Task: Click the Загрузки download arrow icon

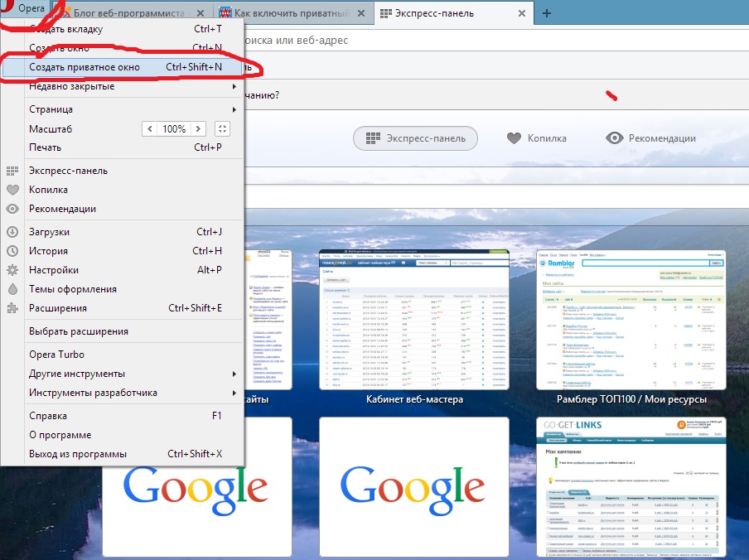Action: [12, 232]
